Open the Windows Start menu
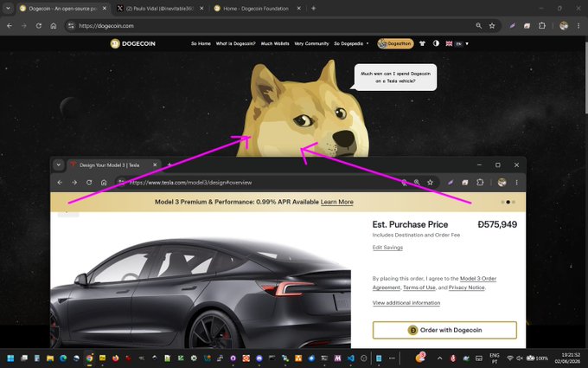Image resolution: width=588 pixels, height=368 pixels. click(x=10, y=358)
